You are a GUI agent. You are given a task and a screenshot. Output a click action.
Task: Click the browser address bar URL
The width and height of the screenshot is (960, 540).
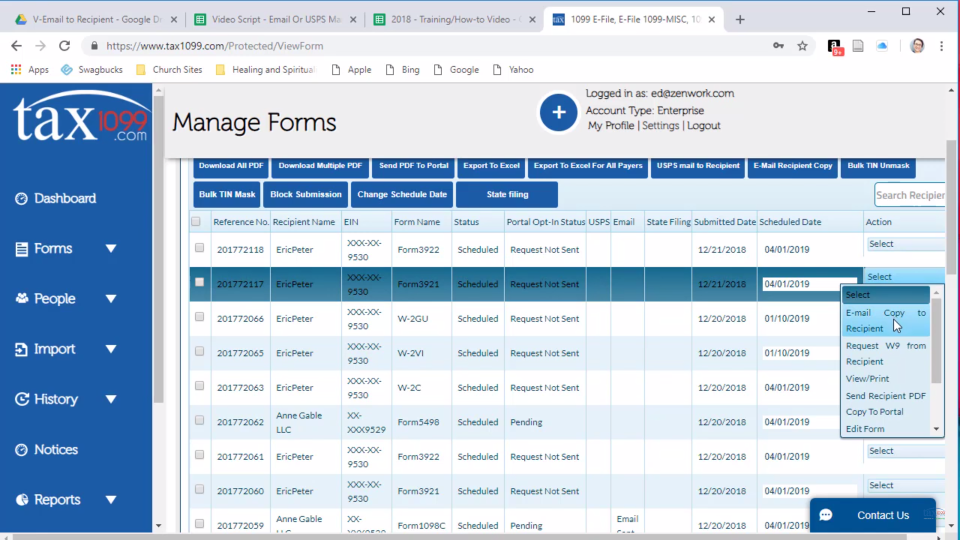(214, 46)
